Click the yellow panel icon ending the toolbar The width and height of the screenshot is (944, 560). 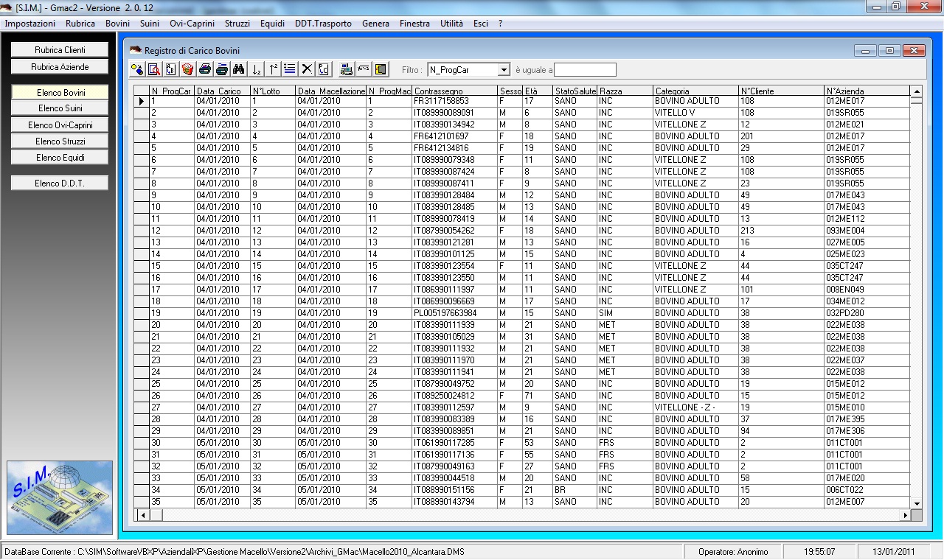pos(381,69)
